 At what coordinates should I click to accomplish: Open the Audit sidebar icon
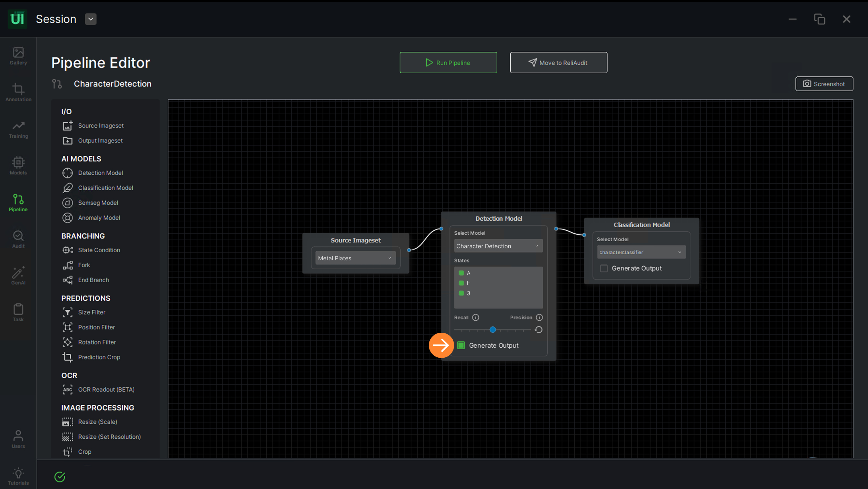click(18, 239)
